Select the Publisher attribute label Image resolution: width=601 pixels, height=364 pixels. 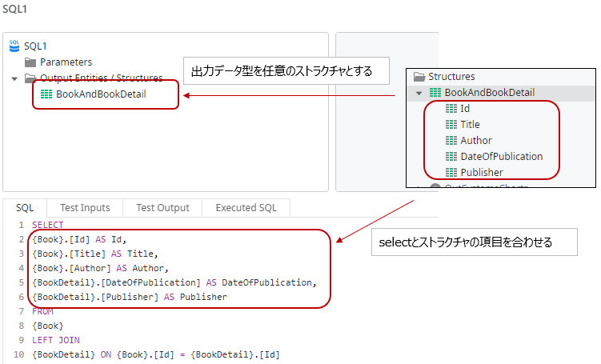(482, 173)
